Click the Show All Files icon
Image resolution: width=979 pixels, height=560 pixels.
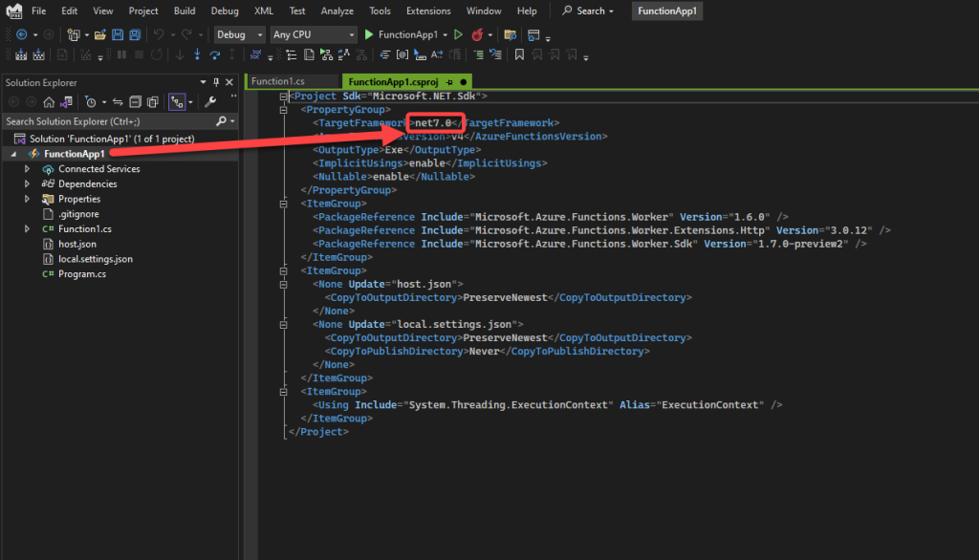152,101
